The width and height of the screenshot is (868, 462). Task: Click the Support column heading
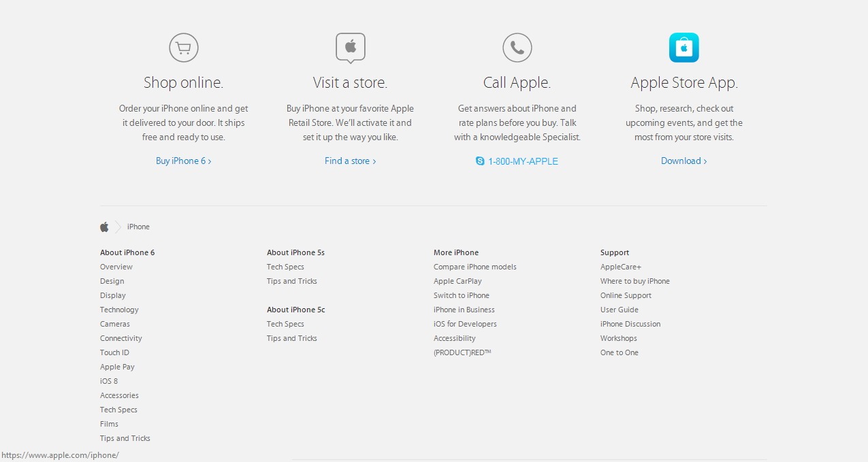pyautogui.click(x=615, y=252)
